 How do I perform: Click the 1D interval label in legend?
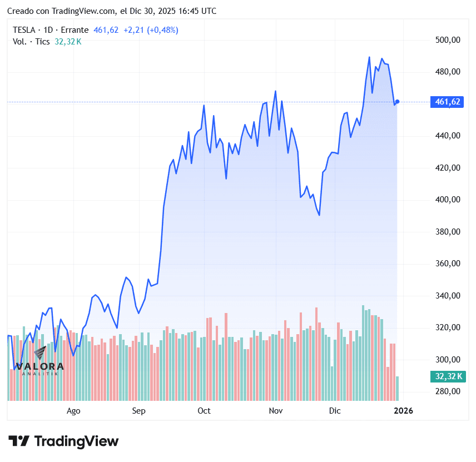49,30
